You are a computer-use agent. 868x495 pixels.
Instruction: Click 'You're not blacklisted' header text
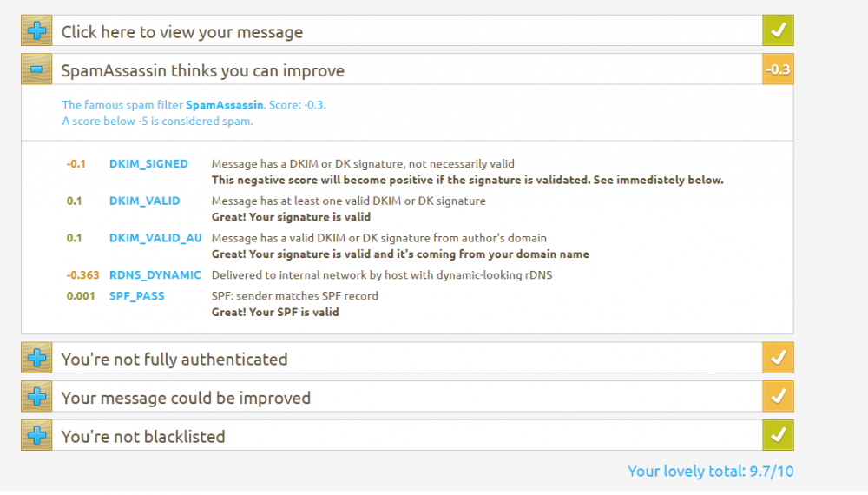point(143,437)
